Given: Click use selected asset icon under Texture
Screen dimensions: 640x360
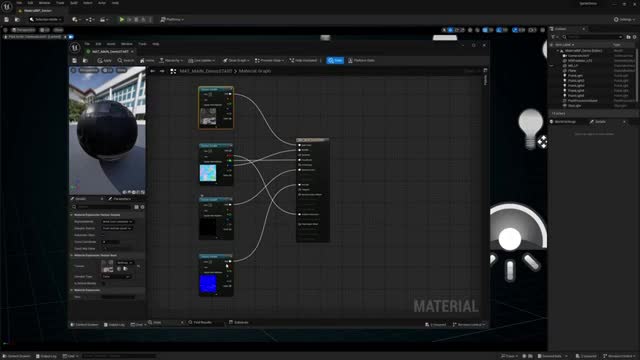Looking at the screenshot, I should (x=119, y=269).
